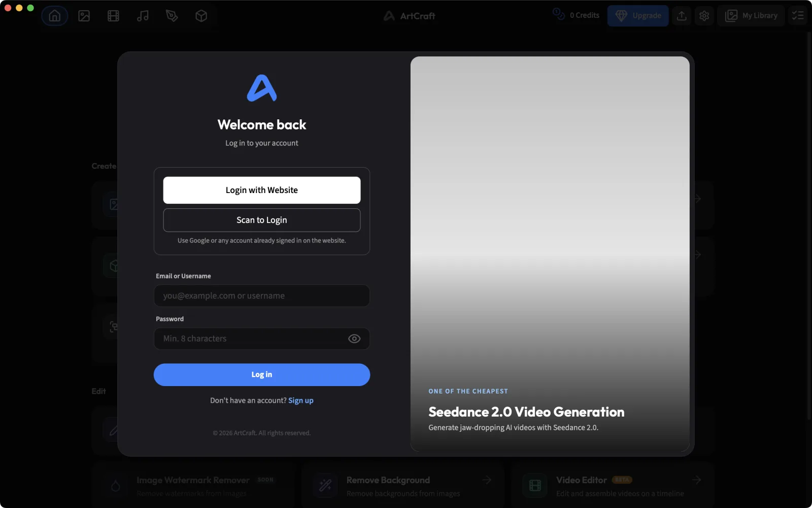The height and width of the screenshot is (508, 812).
Task: Click the Video Editor film icon
Action: (x=535, y=486)
